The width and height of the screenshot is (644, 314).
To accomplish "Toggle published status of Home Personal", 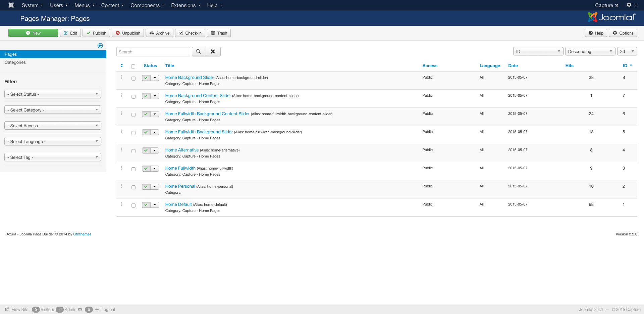I will click(146, 187).
